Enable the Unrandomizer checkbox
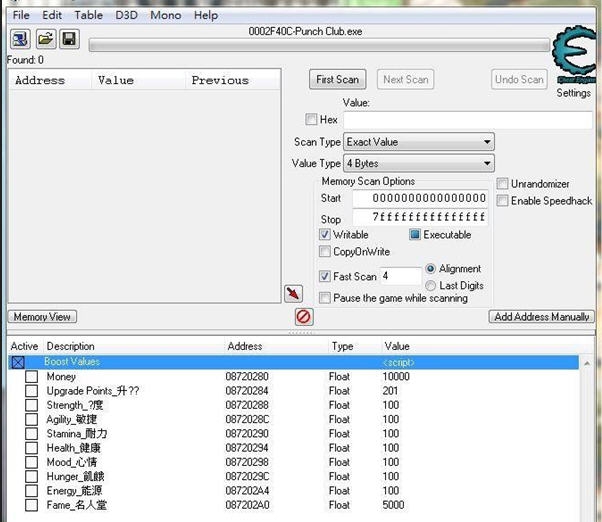Image resolution: width=602 pixels, height=522 pixels. click(502, 184)
